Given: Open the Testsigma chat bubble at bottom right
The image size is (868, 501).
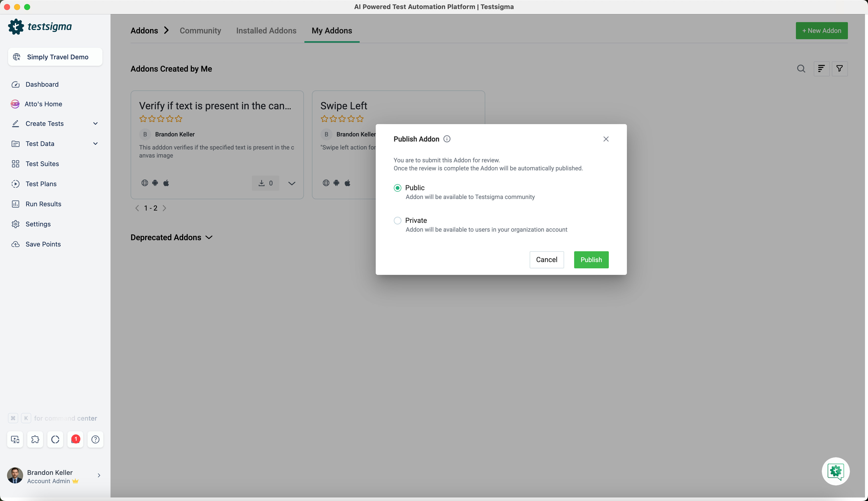Looking at the screenshot, I should (835, 471).
